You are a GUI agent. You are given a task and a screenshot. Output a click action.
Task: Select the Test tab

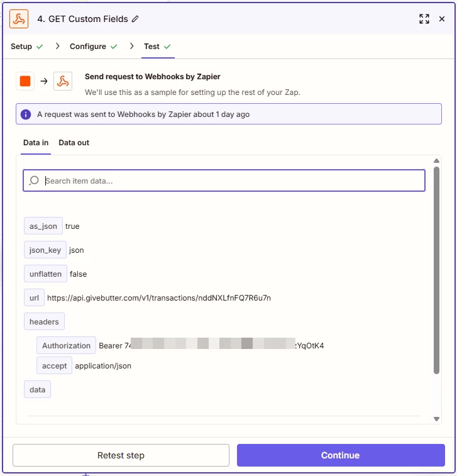[158, 47]
